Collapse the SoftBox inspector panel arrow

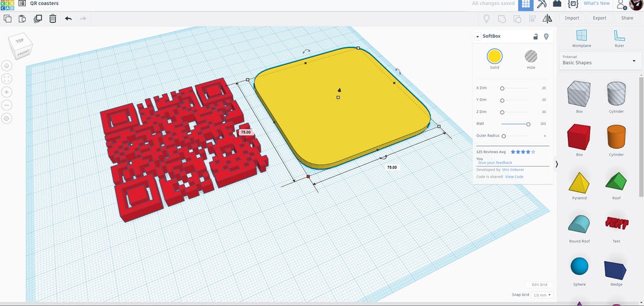(x=478, y=36)
